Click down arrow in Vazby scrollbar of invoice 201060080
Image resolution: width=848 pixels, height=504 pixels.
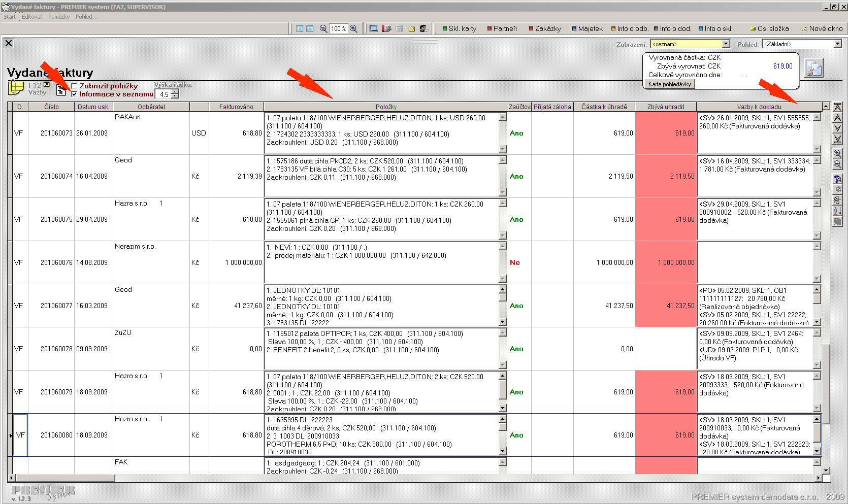point(817,451)
